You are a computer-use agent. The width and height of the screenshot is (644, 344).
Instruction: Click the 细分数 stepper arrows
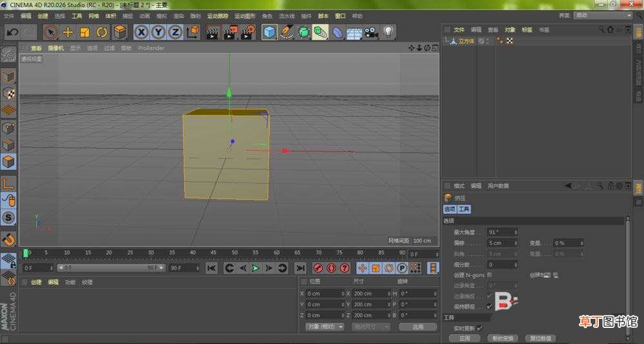pos(515,265)
